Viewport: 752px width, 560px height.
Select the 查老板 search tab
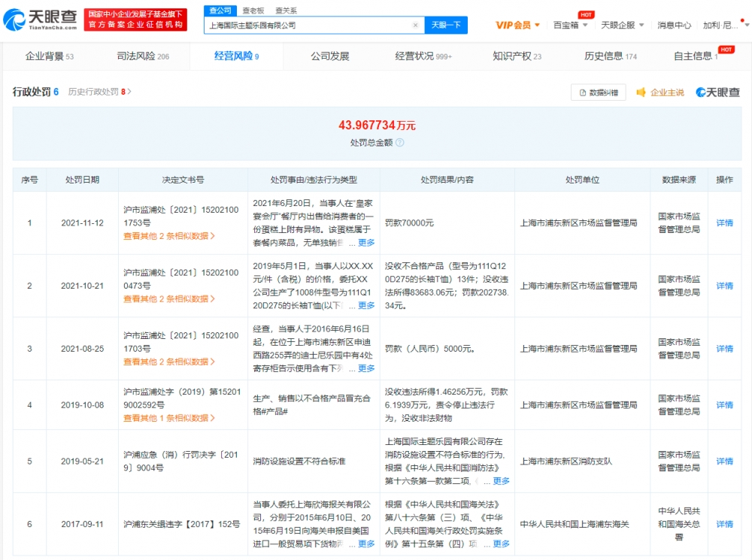(253, 11)
